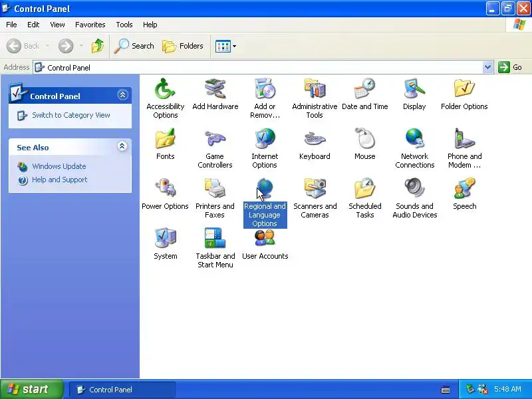Click the system tray clock
532x399 pixels.
pos(507,389)
